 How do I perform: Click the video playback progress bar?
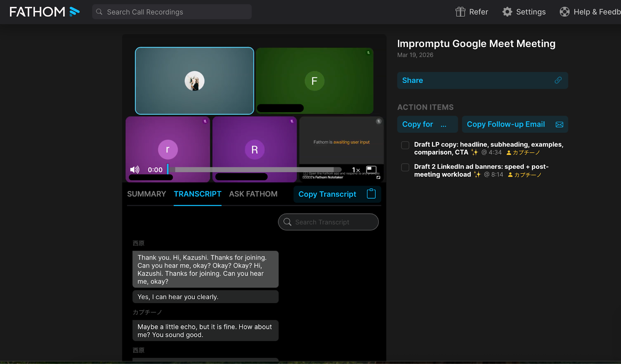pos(256,170)
